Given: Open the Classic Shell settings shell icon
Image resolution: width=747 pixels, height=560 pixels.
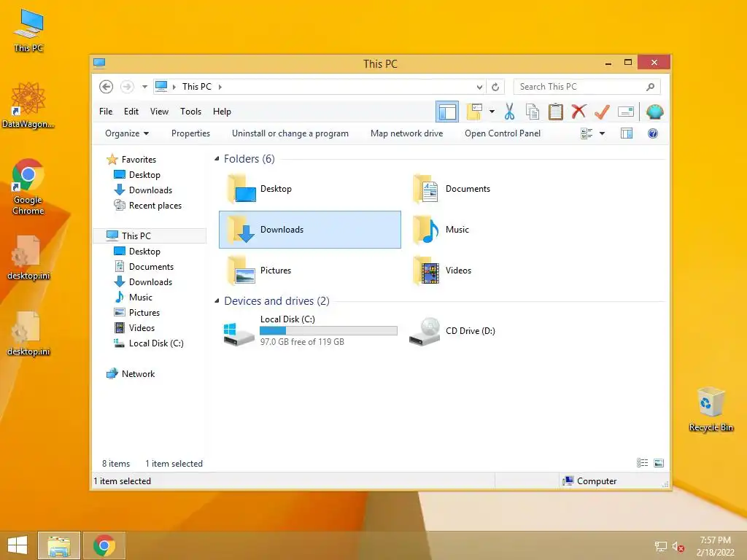Looking at the screenshot, I should click(655, 112).
